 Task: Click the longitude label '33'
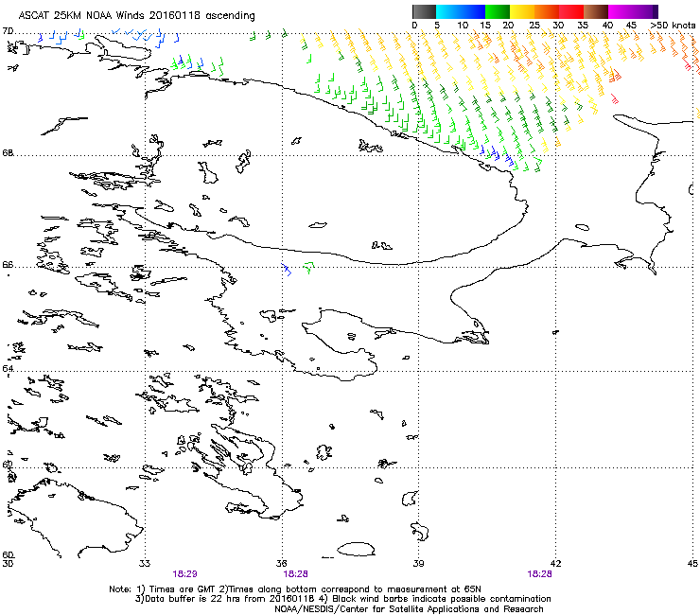(145, 563)
